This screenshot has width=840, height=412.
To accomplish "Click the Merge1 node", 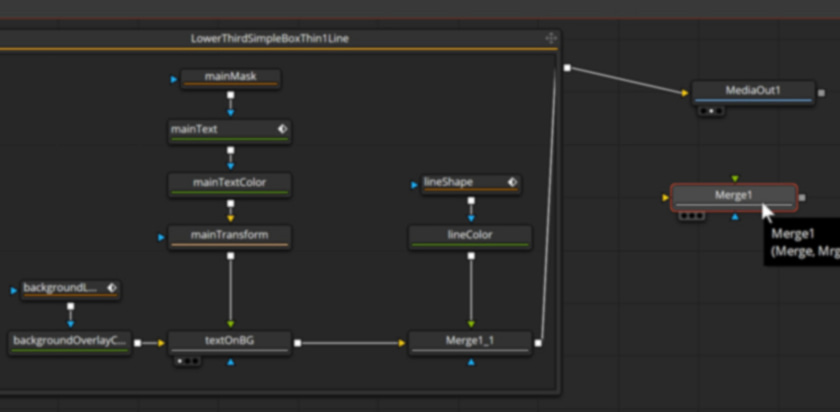I will (x=734, y=198).
